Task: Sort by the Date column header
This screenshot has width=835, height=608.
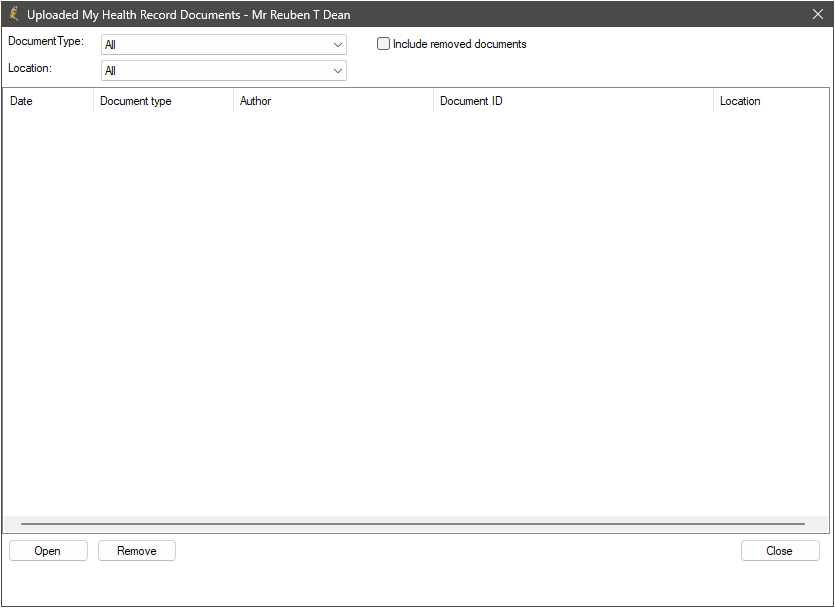Action: coord(48,101)
